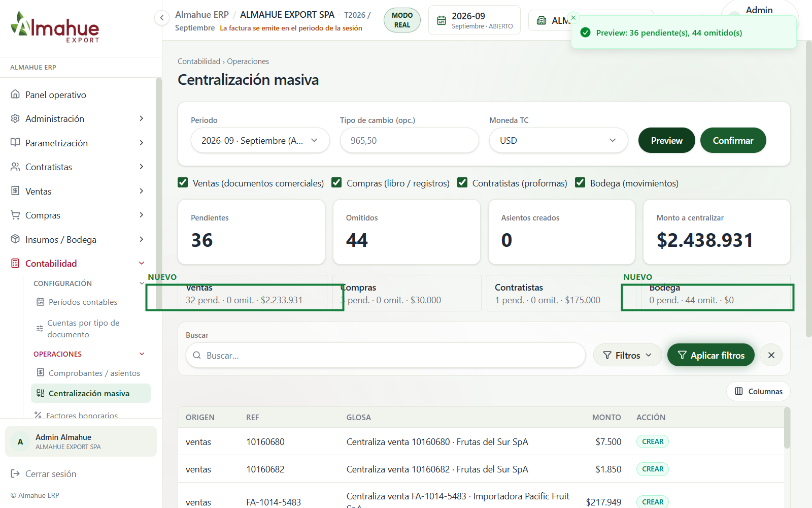Click the calendar icon beside 2026-09 period

click(x=442, y=20)
